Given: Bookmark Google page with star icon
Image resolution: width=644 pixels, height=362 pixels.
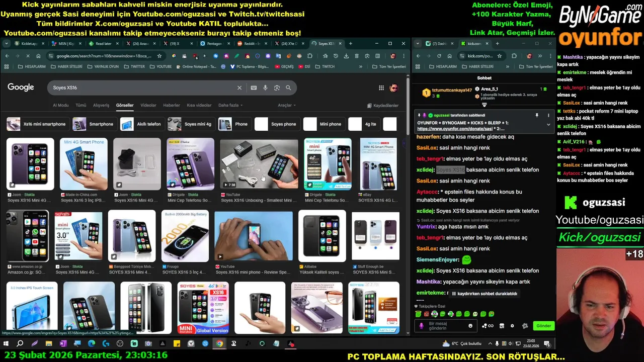Looking at the screenshot, I should tap(159, 56).
